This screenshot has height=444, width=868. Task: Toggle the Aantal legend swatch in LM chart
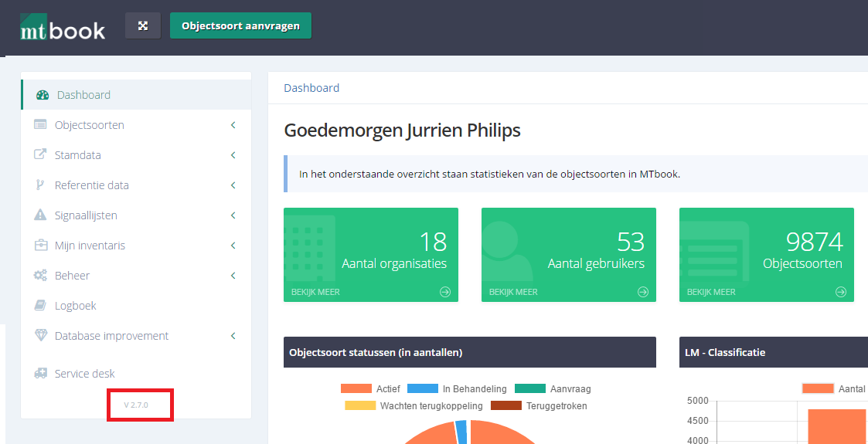(x=818, y=388)
